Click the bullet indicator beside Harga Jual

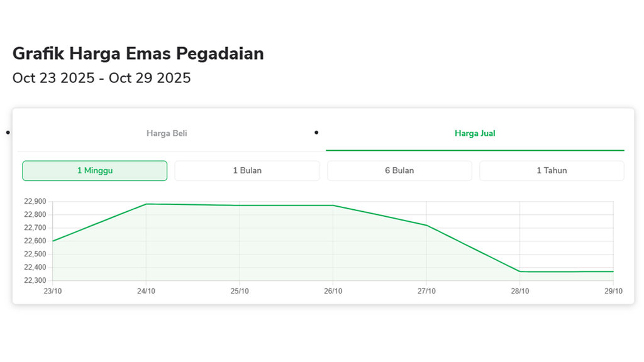click(x=316, y=133)
